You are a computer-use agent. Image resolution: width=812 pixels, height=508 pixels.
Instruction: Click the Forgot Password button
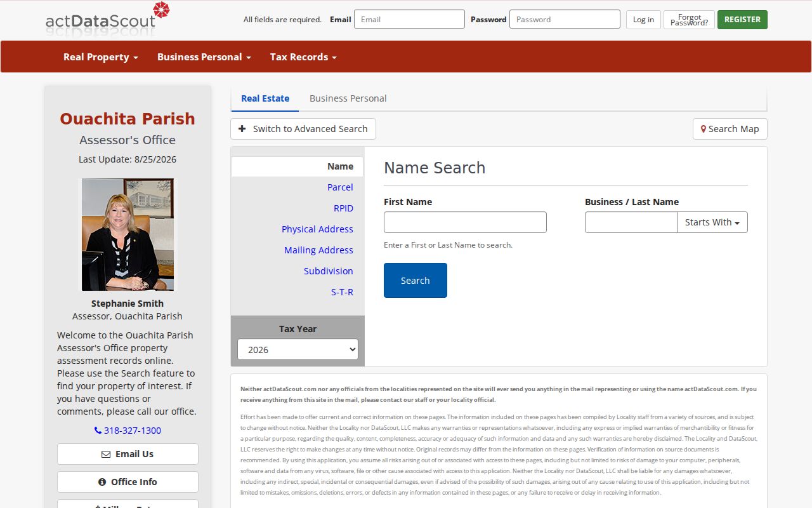pos(689,20)
